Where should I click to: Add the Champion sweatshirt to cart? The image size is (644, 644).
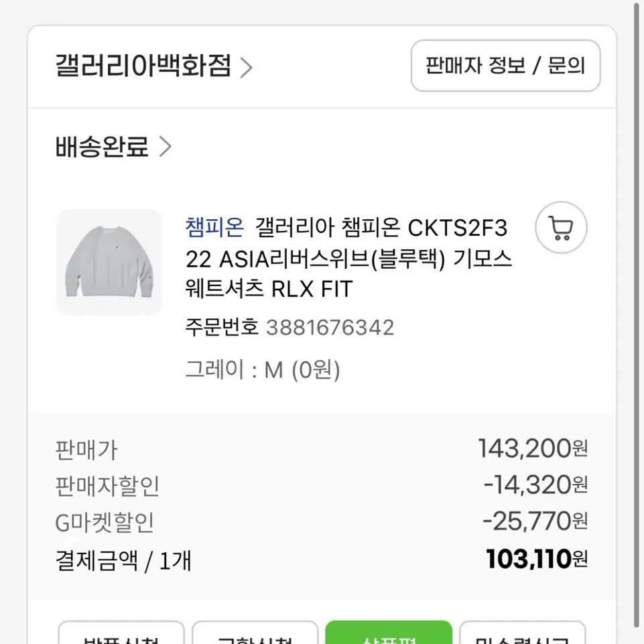click(561, 228)
